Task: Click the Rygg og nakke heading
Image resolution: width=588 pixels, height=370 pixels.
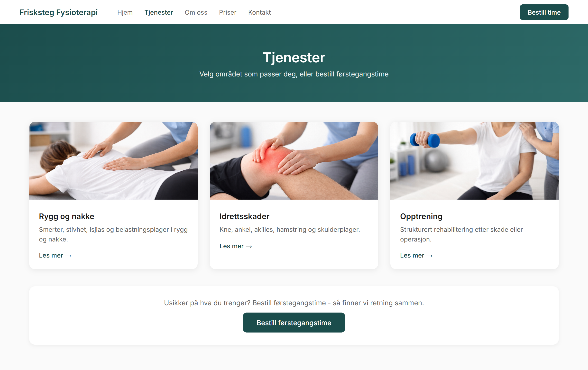Action: 66,216
